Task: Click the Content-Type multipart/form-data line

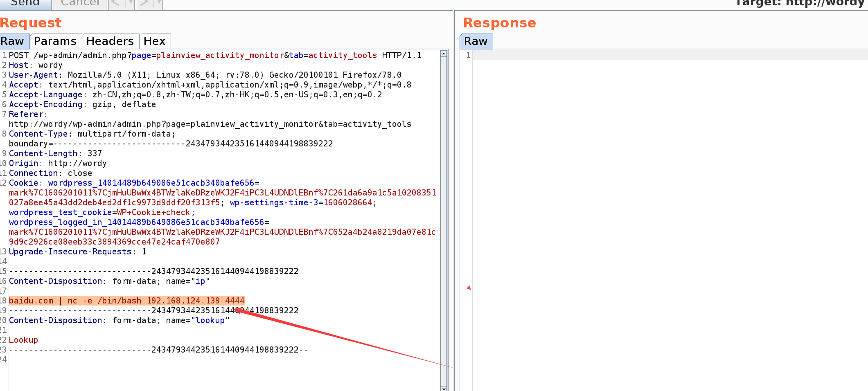Action: coord(92,134)
